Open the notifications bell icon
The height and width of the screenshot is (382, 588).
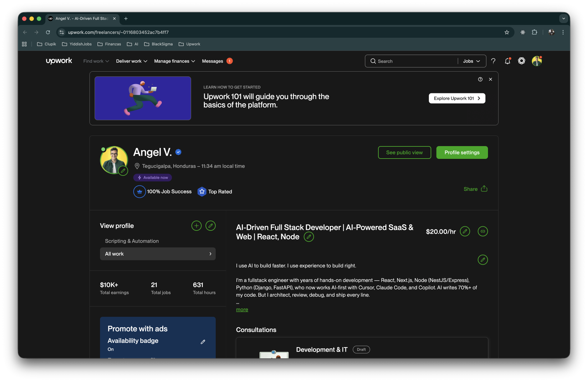tap(507, 61)
